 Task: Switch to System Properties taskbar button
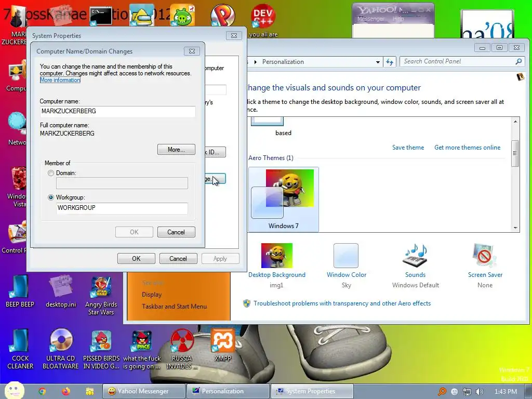pos(312,391)
